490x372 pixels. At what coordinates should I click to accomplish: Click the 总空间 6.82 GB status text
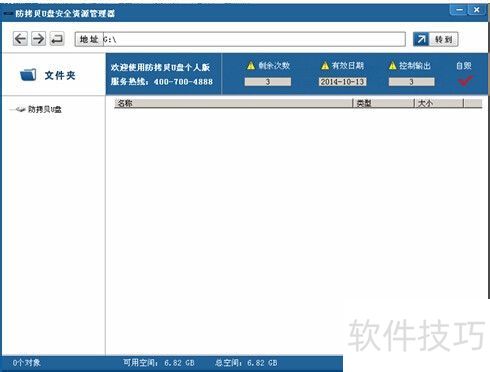(x=246, y=363)
